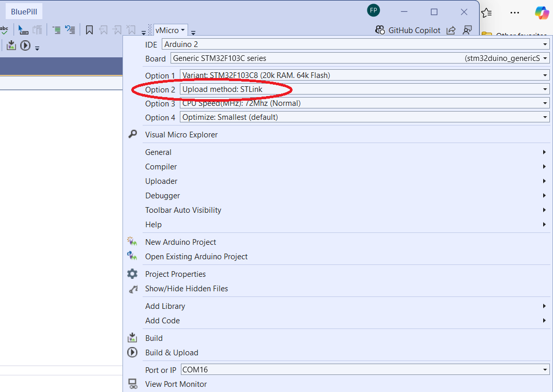Click the clear bookmarks icon
The image size is (553, 392).
click(x=131, y=30)
